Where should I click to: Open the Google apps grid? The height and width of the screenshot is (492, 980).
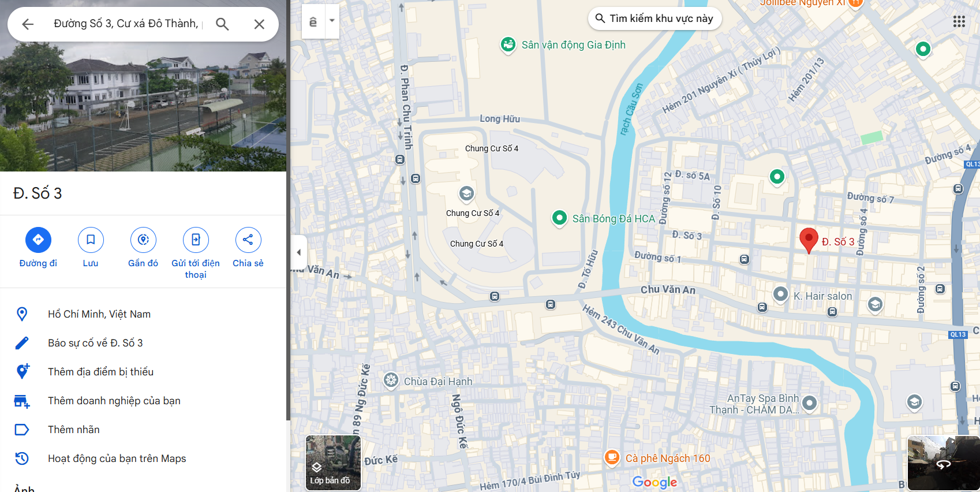(959, 21)
